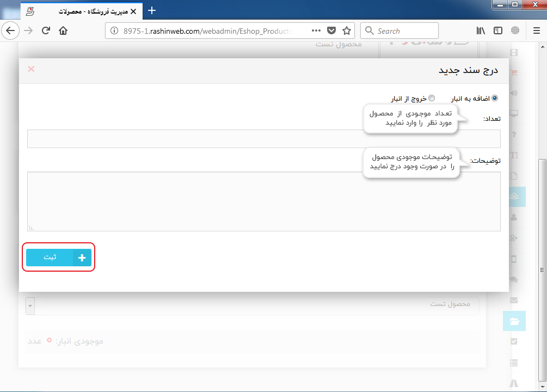This screenshot has width=547, height=392.
Task: Open the Google Plus sidebar icon
Action: pyautogui.click(x=514, y=238)
